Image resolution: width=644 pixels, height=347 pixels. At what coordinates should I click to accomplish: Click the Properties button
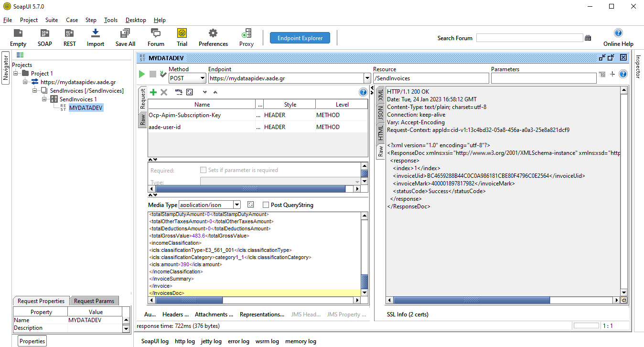point(32,341)
